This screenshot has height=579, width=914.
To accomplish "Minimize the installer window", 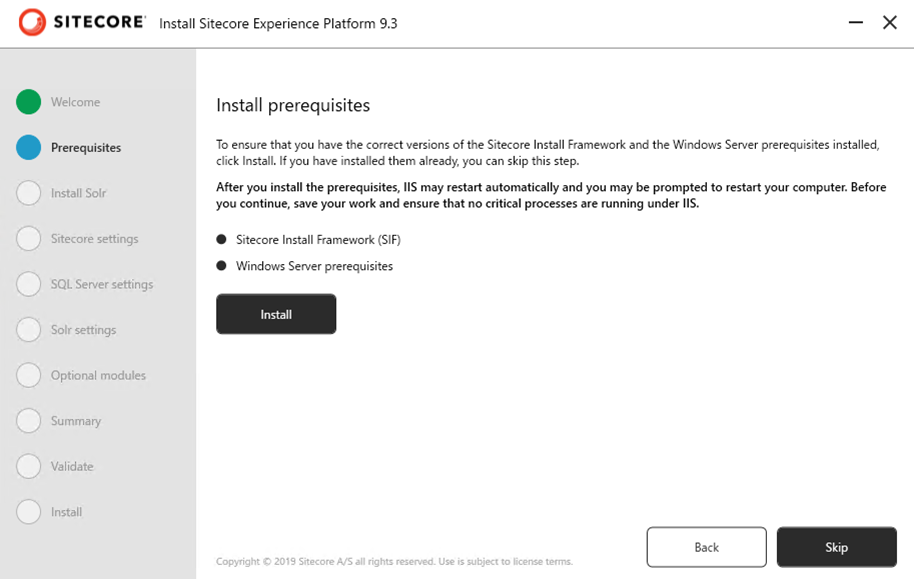I will [855, 22].
